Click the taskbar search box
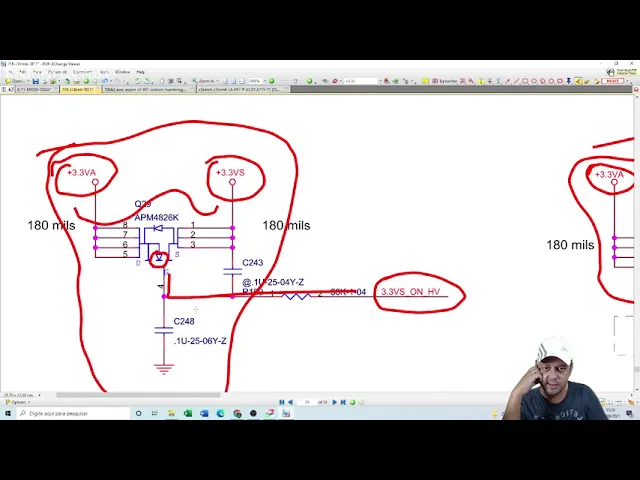640x480 pixels. pyautogui.click(x=73, y=413)
